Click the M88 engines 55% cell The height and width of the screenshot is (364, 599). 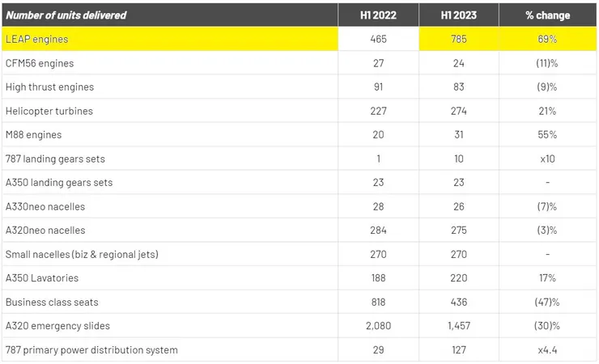click(x=547, y=134)
